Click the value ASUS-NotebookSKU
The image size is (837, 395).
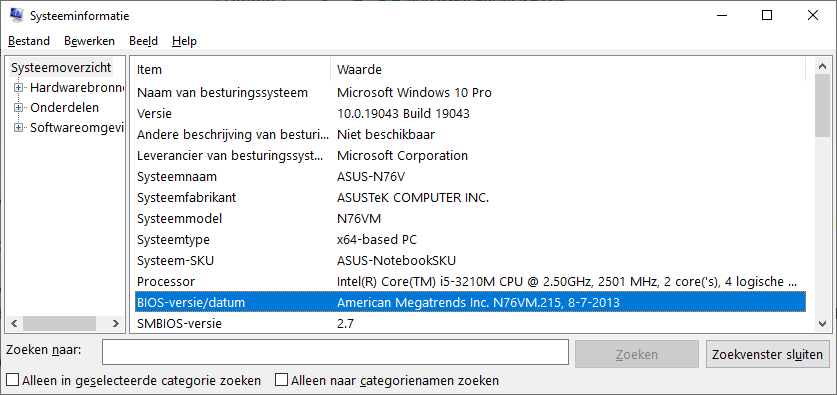pyautogui.click(x=397, y=260)
